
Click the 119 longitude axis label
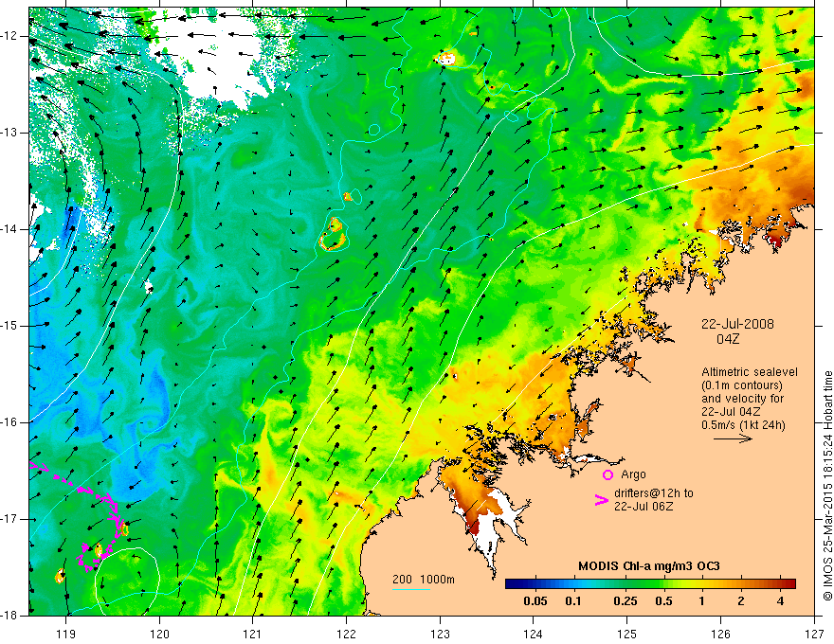pos(66,634)
